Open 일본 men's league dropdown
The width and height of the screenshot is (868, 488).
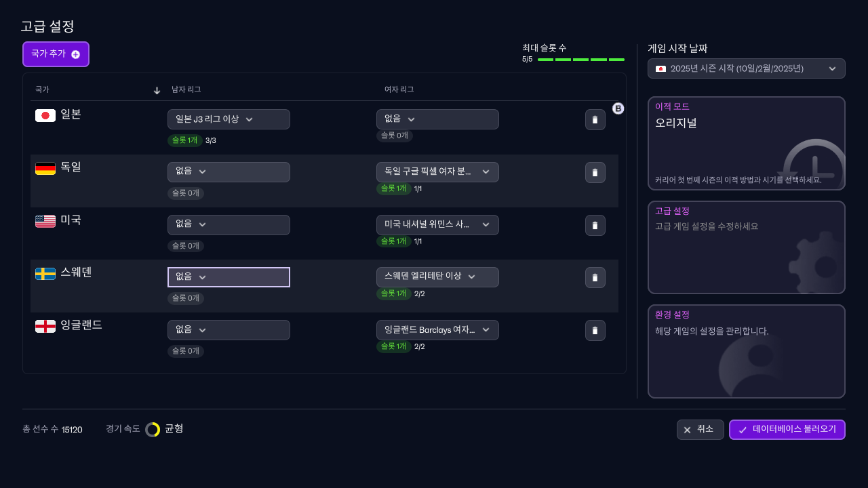coord(229,119)
